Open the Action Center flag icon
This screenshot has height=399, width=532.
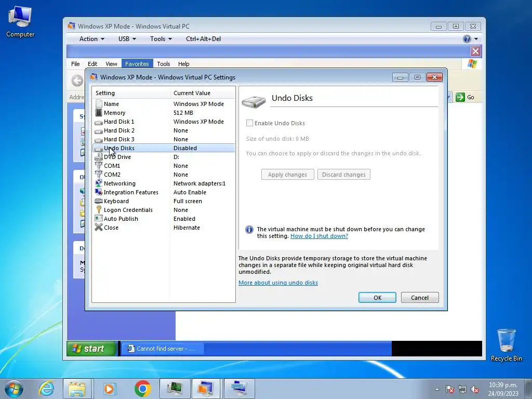click(x=450, y=389)
